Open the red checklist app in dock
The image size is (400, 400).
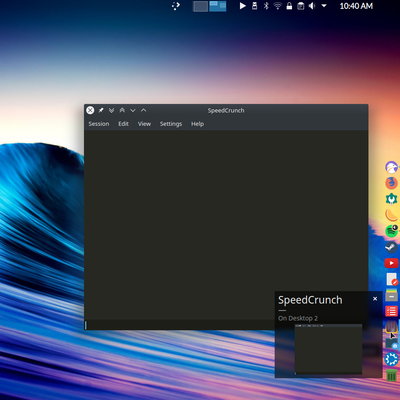tap(391, 311)
